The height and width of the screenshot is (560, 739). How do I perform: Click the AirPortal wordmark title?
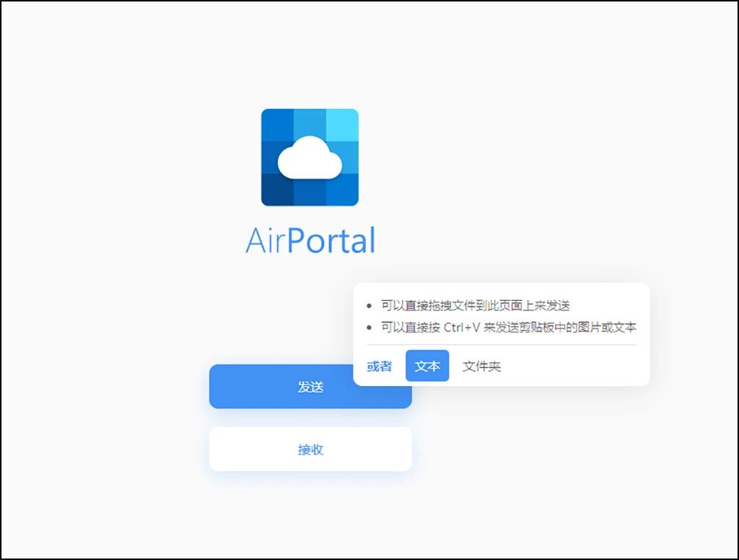310,240
